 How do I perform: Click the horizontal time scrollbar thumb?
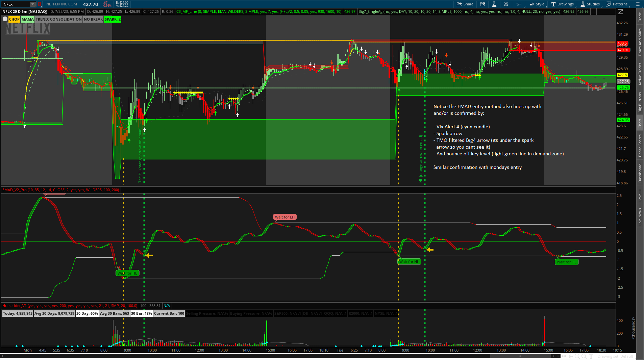(520, 356)
